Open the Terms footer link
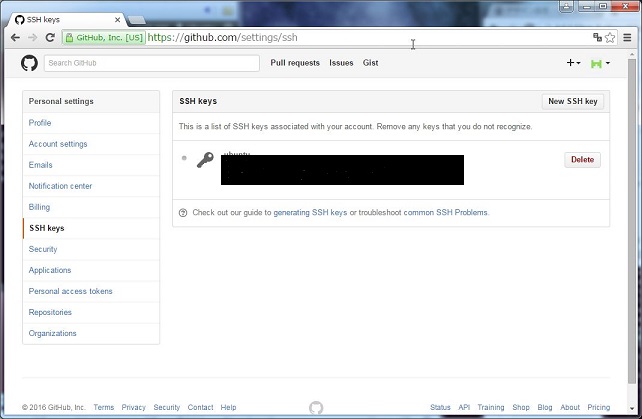The height and width of the screenshot is (419, 642). (x=104, y=408)
